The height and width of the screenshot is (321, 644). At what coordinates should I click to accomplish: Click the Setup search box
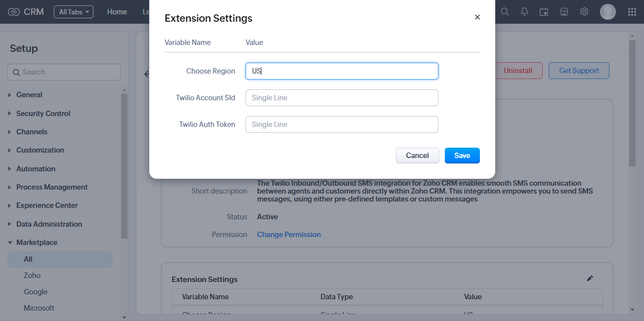coord(64,72)
